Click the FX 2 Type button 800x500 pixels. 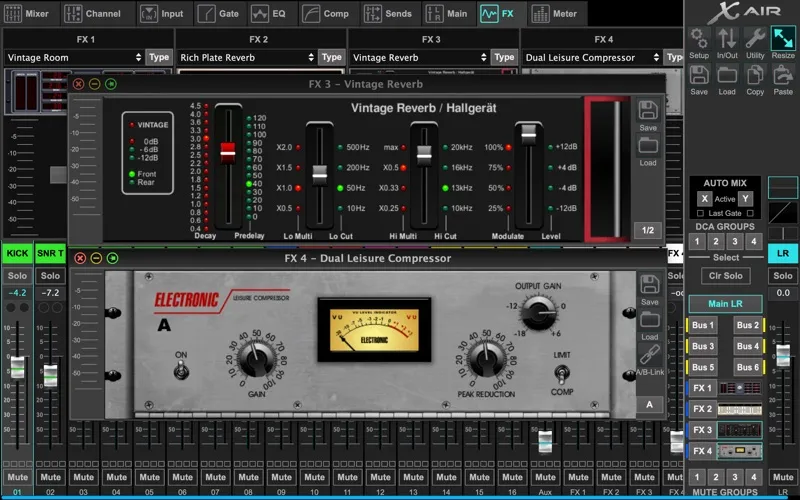pos(332,58)
